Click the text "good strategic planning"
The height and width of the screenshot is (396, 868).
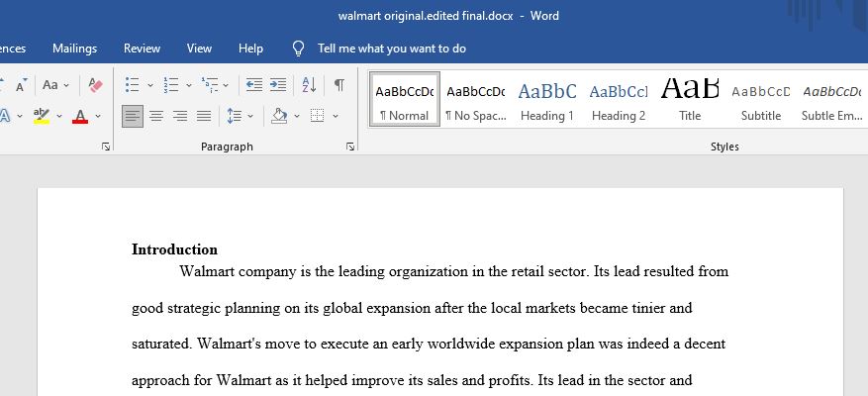pyautogui.click(x=206, y=308)
